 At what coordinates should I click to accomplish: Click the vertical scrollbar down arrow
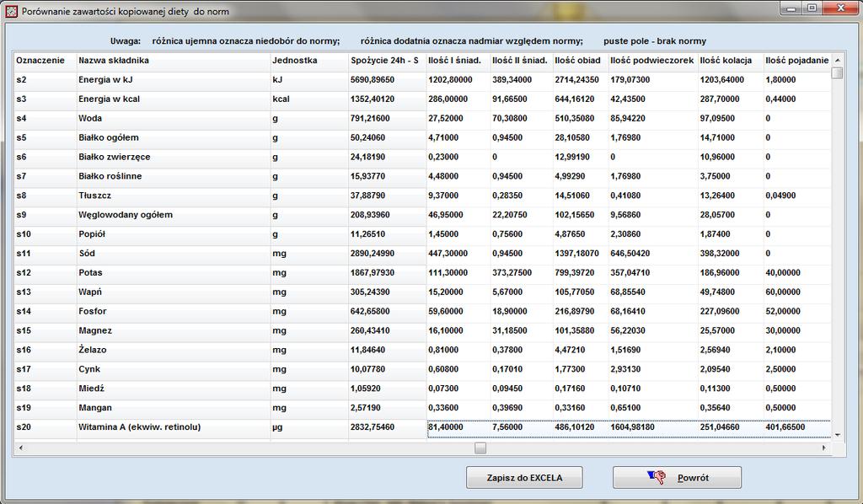pyautogui.click(x=838, y=435)
